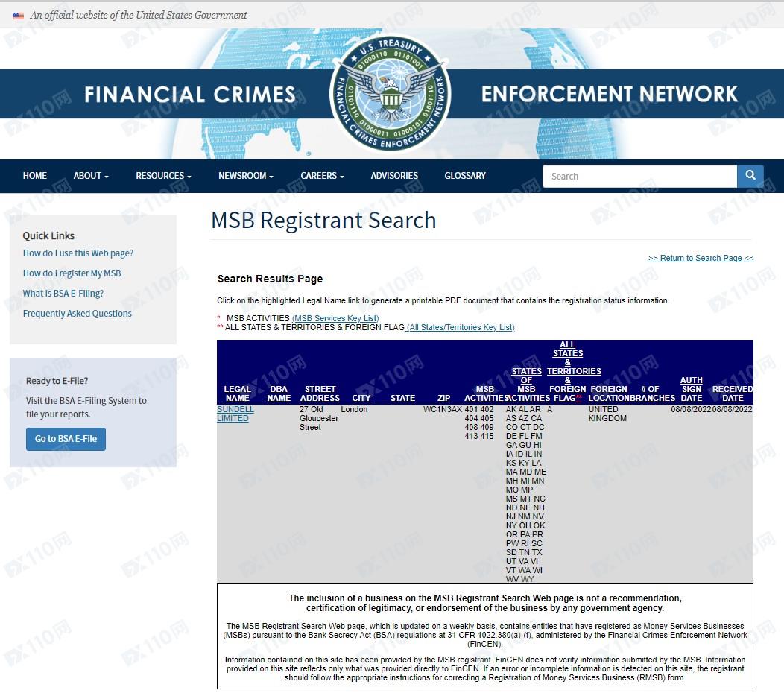Open the MSB Services Key List

(x=335, y=318)
